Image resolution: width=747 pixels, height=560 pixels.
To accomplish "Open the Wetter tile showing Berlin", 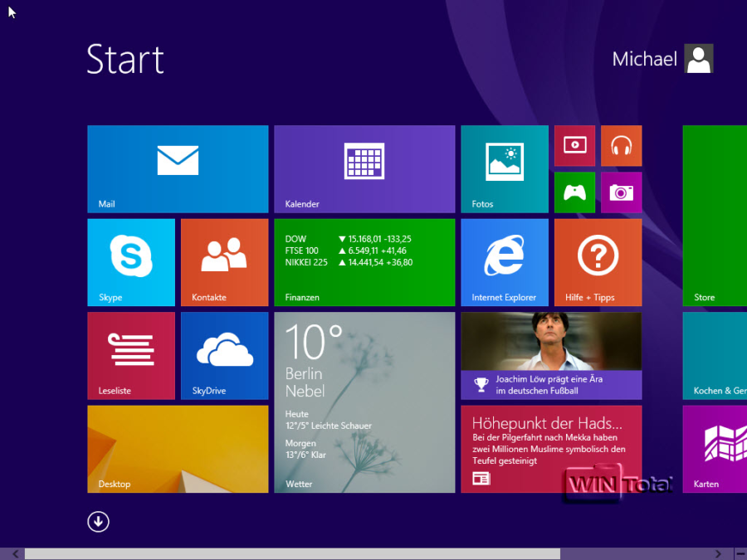I will pos(364,402).
